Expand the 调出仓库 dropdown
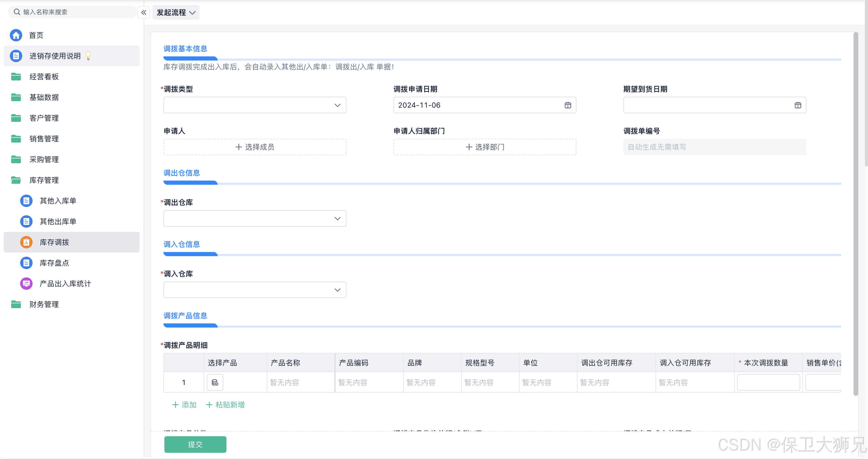The image size is (868, 459). [x=255, y=219]
